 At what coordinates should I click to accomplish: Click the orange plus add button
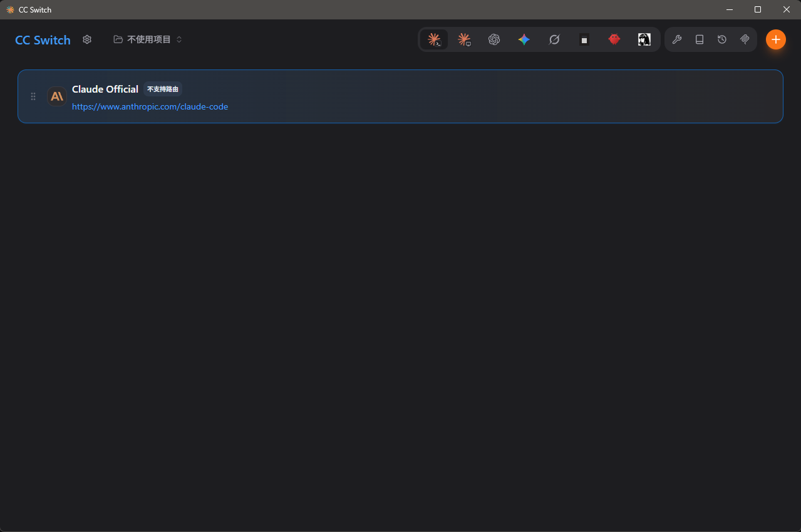(776, 39)
